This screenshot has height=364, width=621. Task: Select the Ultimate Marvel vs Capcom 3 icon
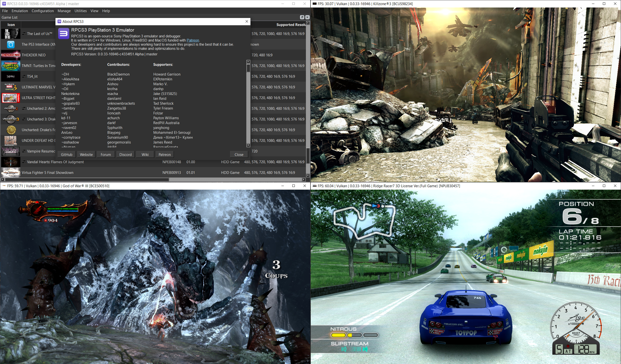(11, 87)
